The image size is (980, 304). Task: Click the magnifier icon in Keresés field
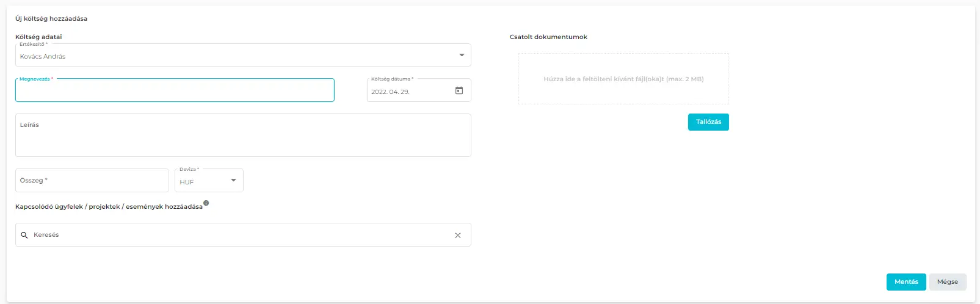click(x=24, y=235)
